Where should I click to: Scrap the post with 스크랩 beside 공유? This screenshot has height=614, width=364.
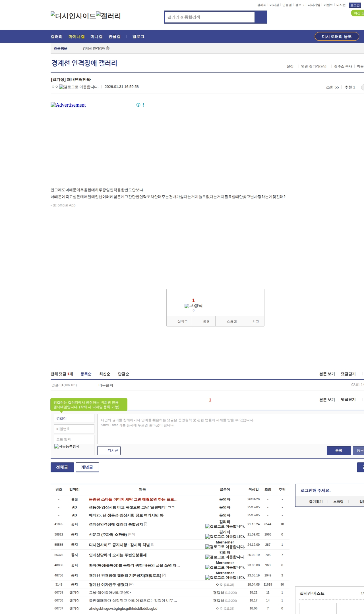[228, 321]
